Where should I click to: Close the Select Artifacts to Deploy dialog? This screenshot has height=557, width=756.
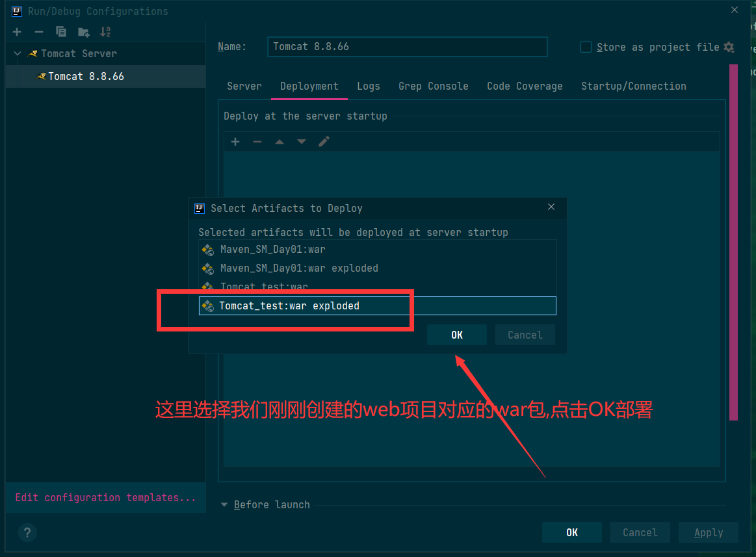[x=551, y=207]
